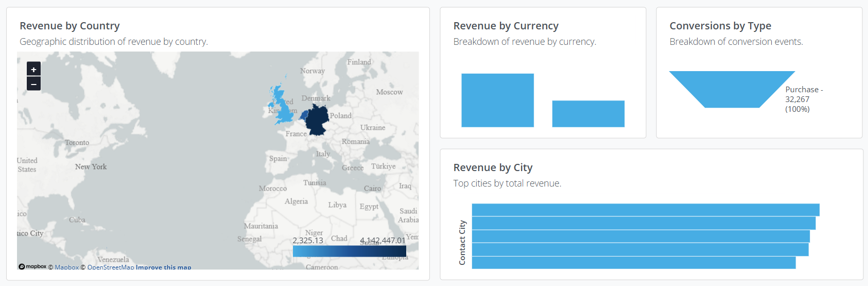Click the Norway map label

point(312,71)
